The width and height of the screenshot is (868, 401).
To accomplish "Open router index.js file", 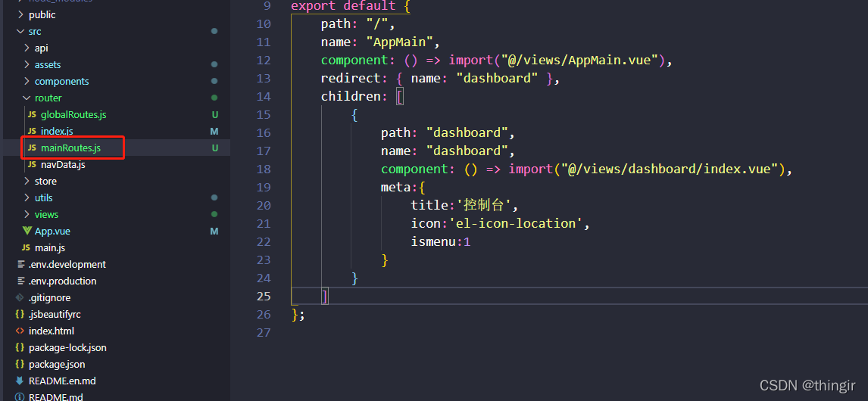I will point(57,131).
